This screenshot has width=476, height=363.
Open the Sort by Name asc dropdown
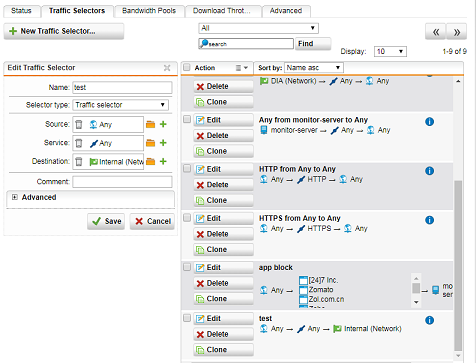click(x=314, y=68)
